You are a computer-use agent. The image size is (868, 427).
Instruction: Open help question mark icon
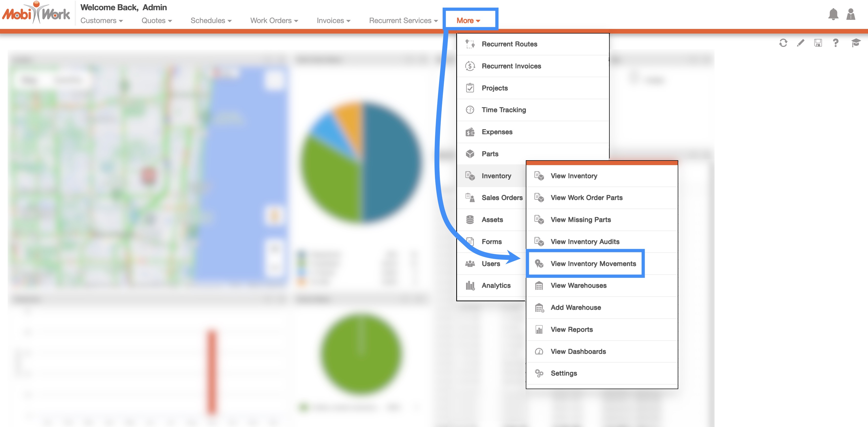coord(835,43)
